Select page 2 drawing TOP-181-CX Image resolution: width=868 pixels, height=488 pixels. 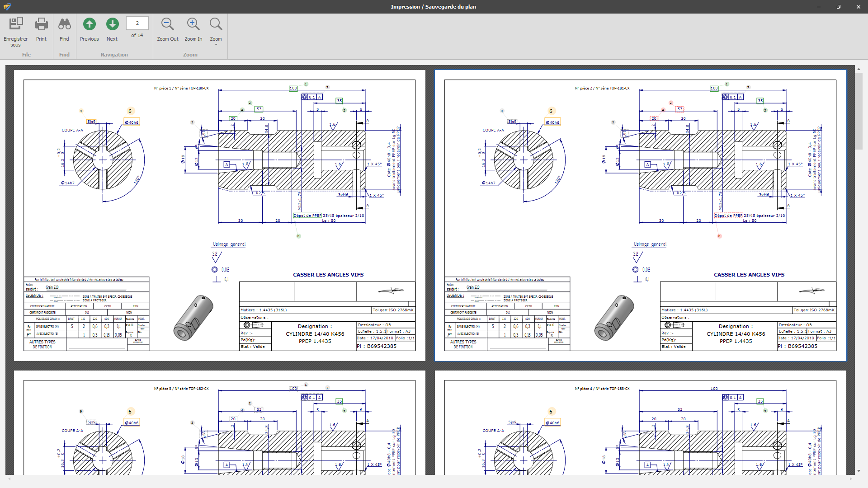pyautogui.click(x=641, y=216)
